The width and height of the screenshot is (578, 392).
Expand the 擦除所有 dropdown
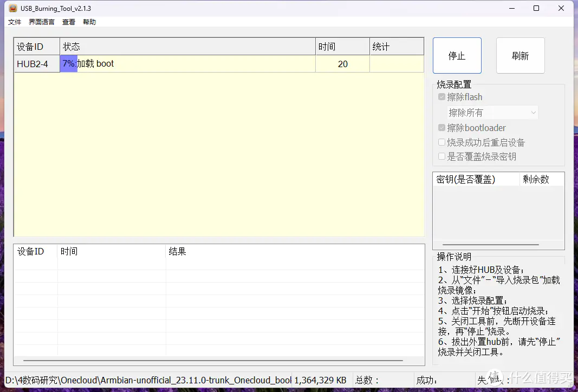(492, 113)
